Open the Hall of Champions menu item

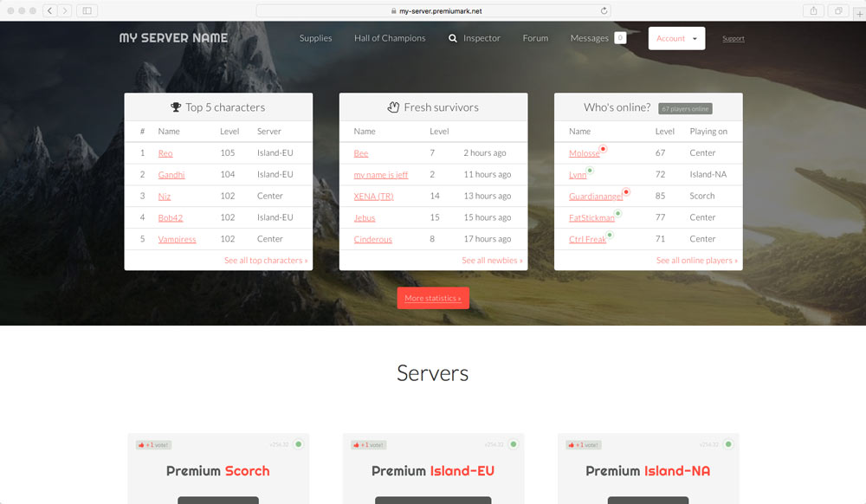click(390, 38)
